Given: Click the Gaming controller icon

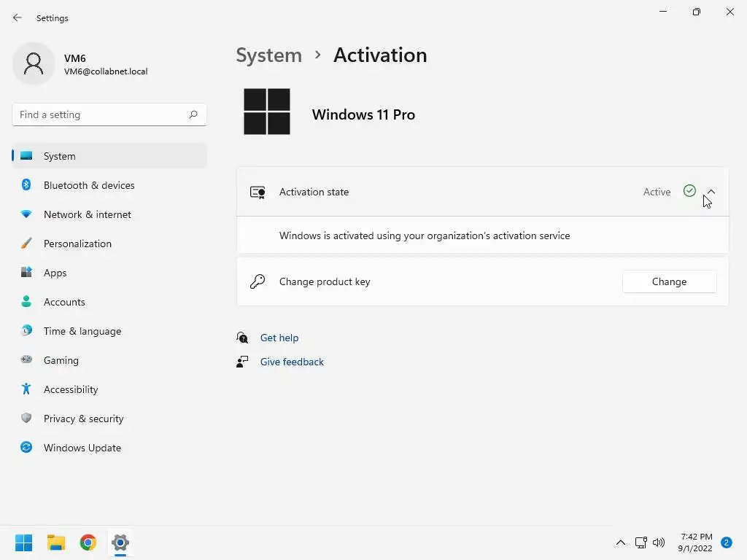Looking at the screenshot, I should pyautogui.click(x=26, y=360).
